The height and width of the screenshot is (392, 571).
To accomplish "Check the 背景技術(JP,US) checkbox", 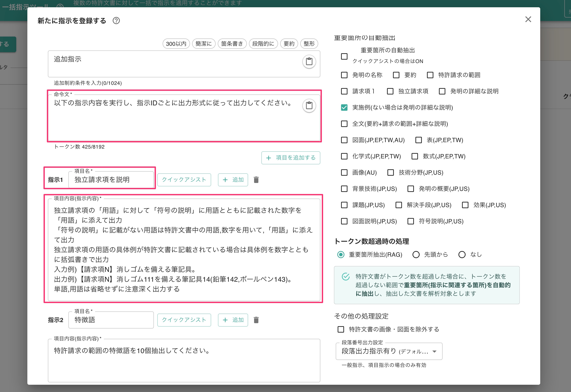I will [x=344, y=189].
